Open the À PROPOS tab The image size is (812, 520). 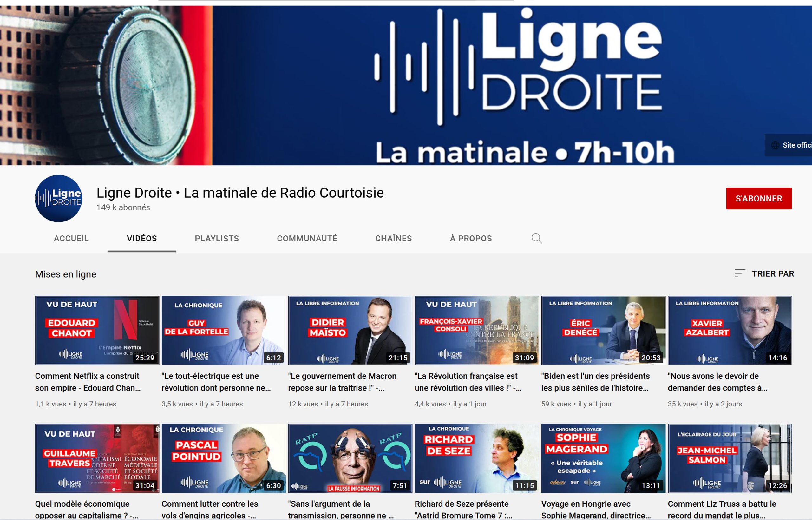(471, 238)
